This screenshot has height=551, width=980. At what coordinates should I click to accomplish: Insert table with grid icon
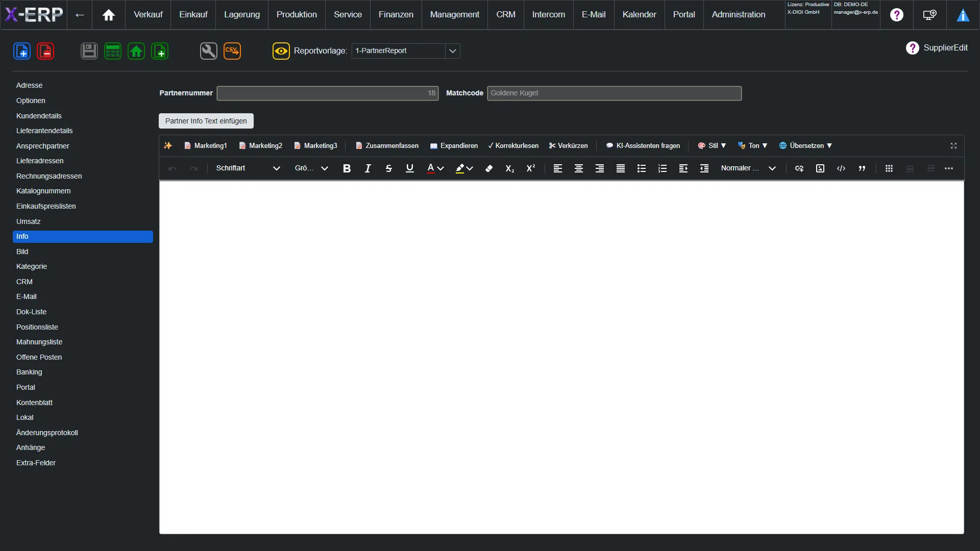[889, 168]
